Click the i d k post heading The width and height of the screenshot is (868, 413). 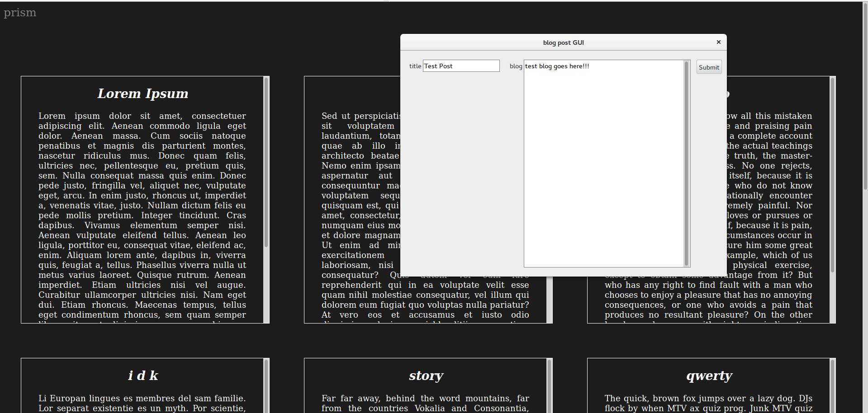coord(142,375)
